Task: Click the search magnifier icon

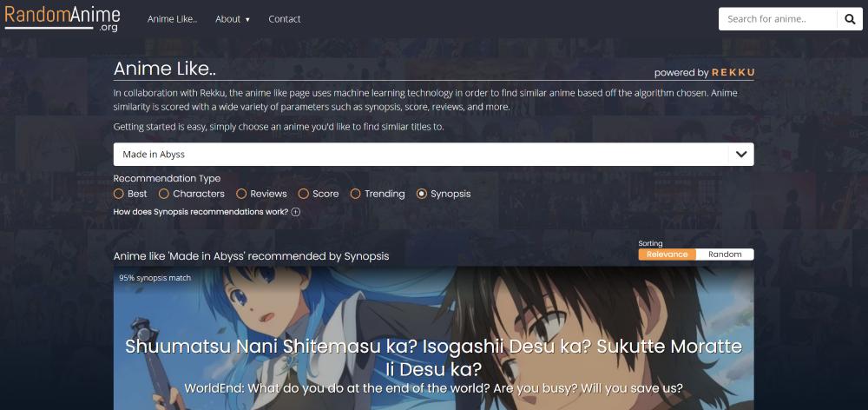Action: point(850,19)
